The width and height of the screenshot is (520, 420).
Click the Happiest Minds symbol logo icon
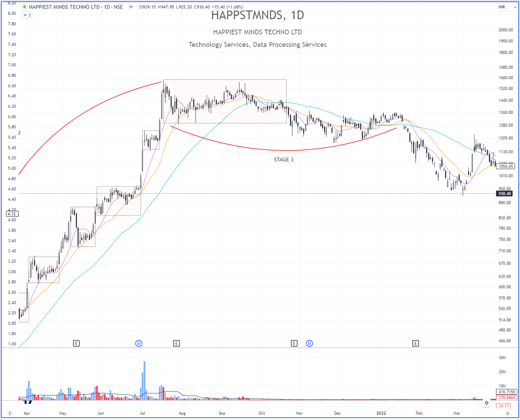click(24, 7)
